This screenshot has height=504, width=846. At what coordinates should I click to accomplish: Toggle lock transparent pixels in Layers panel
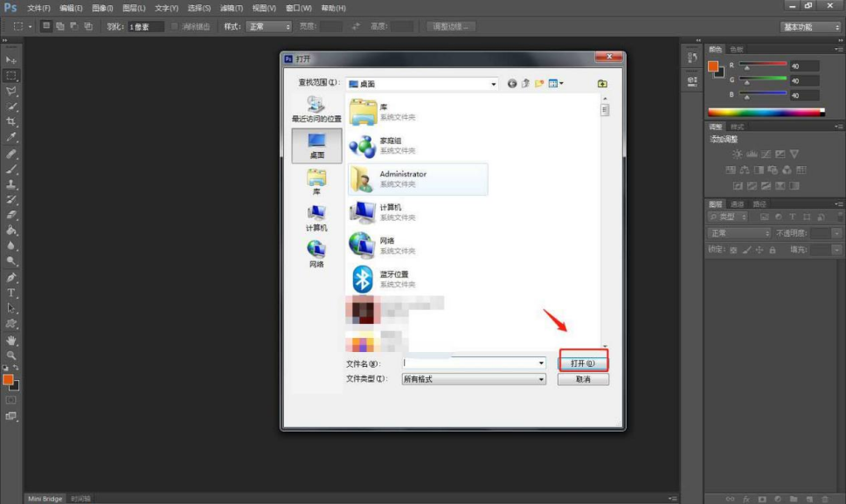pos(733,250)
